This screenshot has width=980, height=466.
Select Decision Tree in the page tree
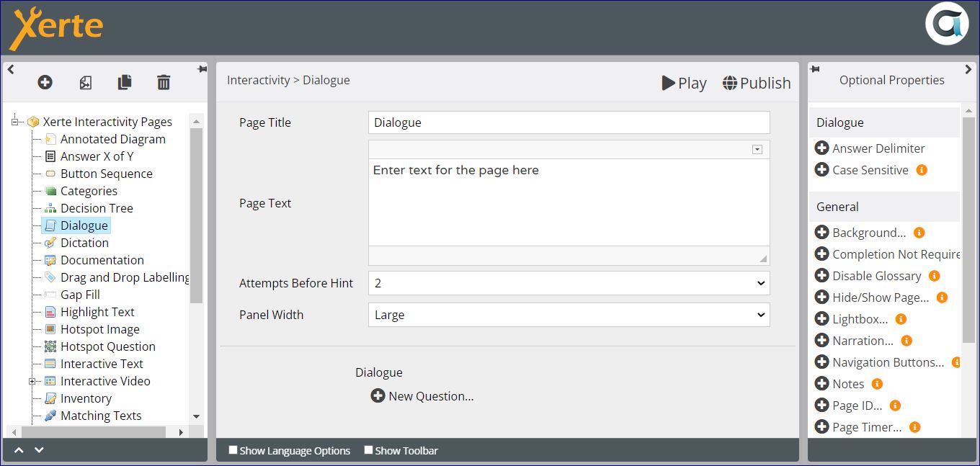[x=97, y=208]
